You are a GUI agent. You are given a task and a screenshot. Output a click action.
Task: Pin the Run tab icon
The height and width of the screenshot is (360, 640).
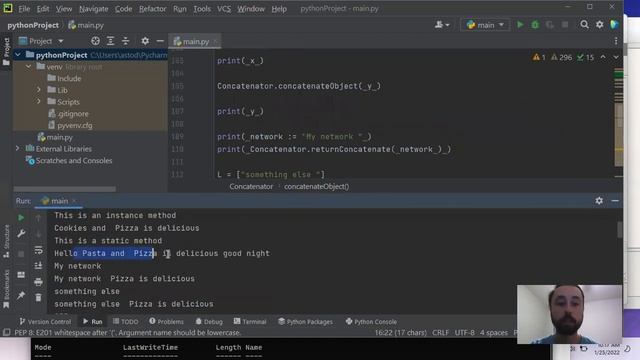click(x=21, y=295)
